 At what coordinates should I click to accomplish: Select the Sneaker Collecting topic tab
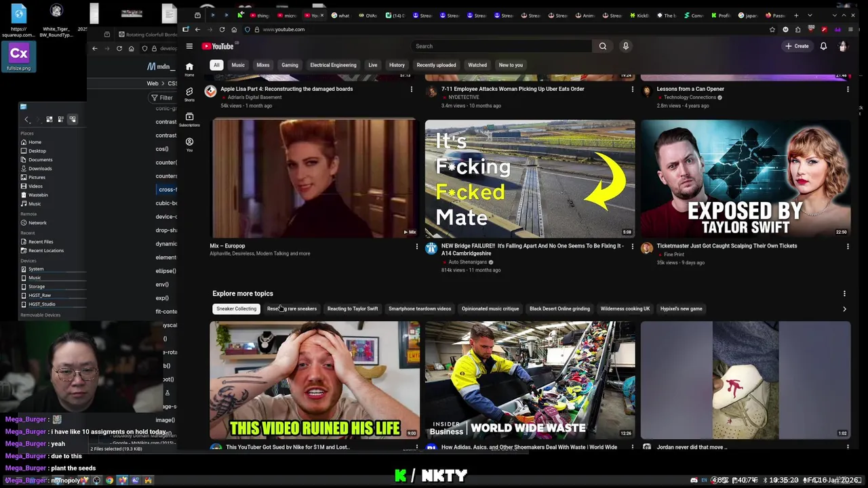[x=236, y=309]
